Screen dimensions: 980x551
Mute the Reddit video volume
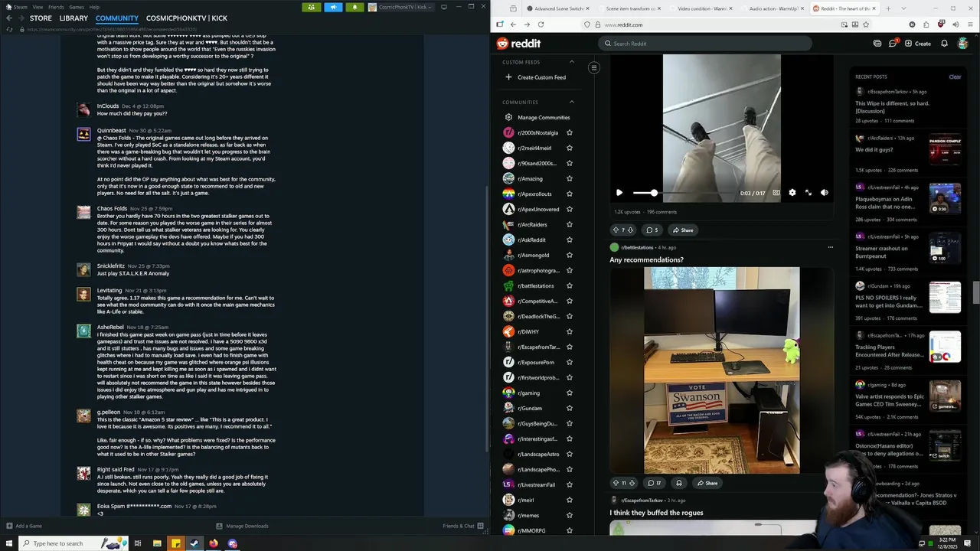tap(824, 193)
